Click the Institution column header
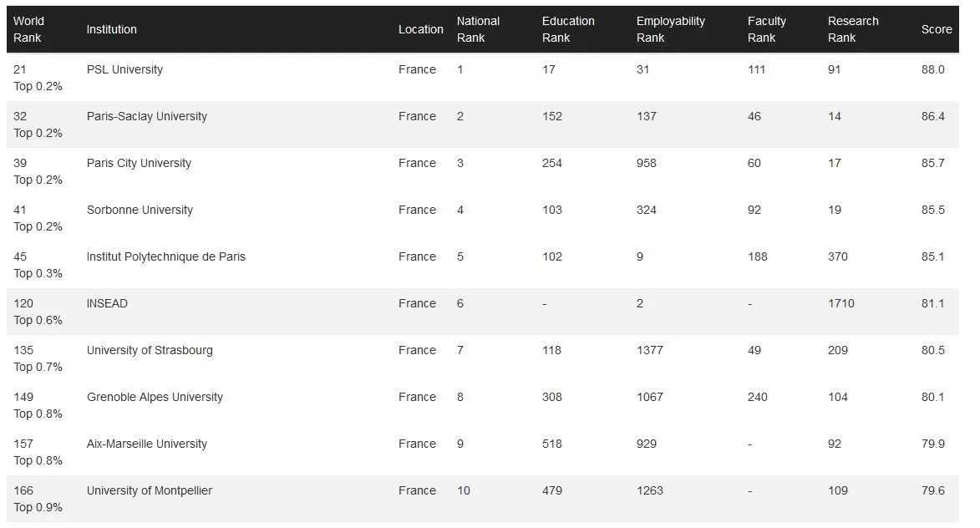 112,29
